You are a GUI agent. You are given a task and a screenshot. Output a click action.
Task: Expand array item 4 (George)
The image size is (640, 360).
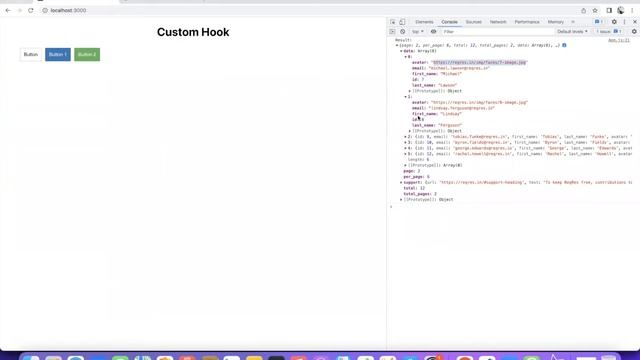(406, 148)
